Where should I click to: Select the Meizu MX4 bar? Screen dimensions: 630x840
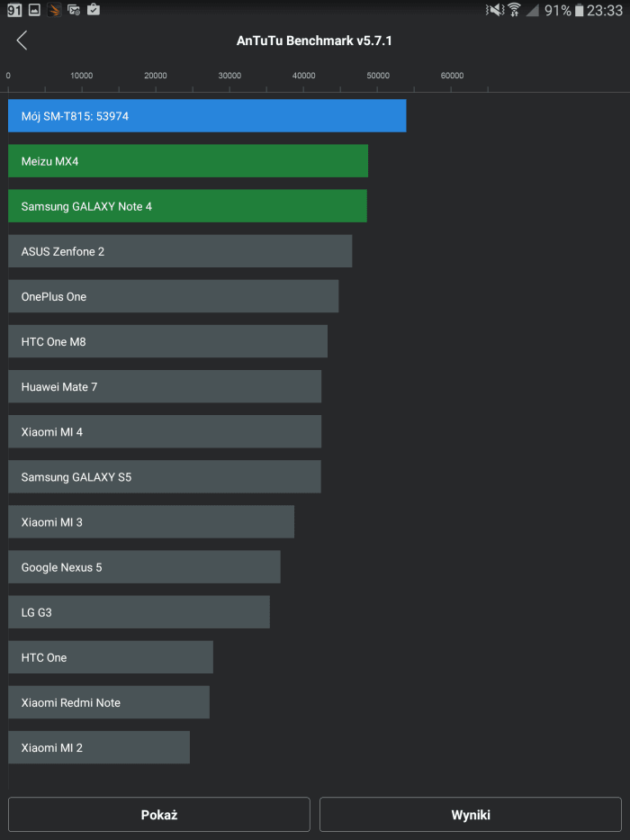pyautogui.click(x=188, y=161)
